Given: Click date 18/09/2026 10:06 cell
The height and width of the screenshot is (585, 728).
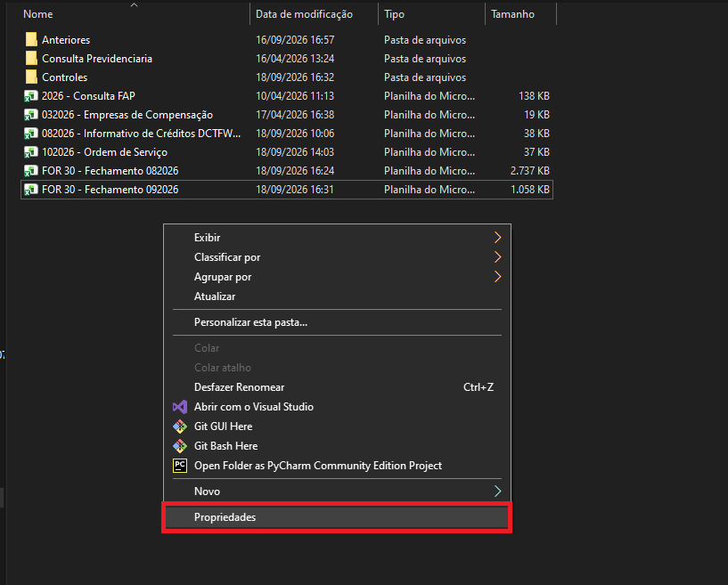Looking at the screenshot, I should (295, 134).
